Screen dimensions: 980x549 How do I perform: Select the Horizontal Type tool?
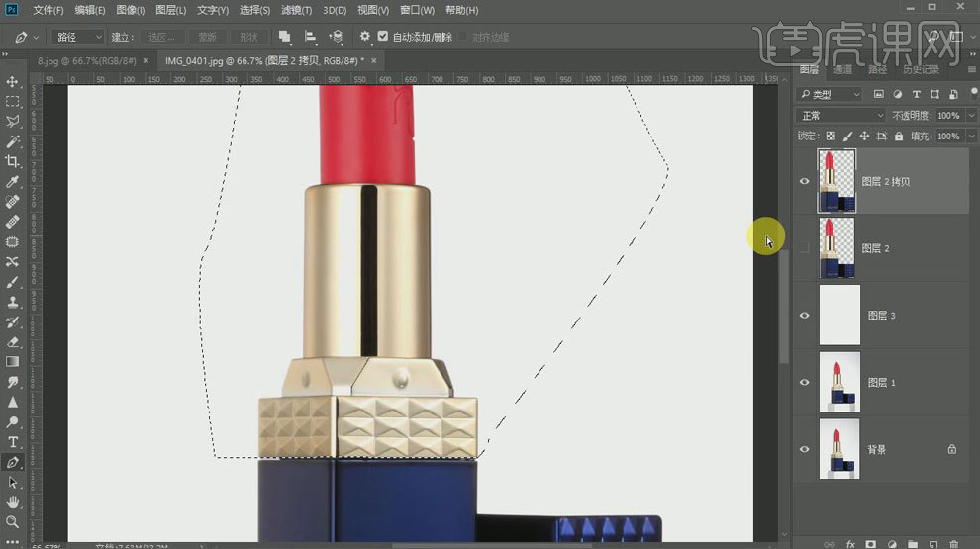click(x=12, y=442)
